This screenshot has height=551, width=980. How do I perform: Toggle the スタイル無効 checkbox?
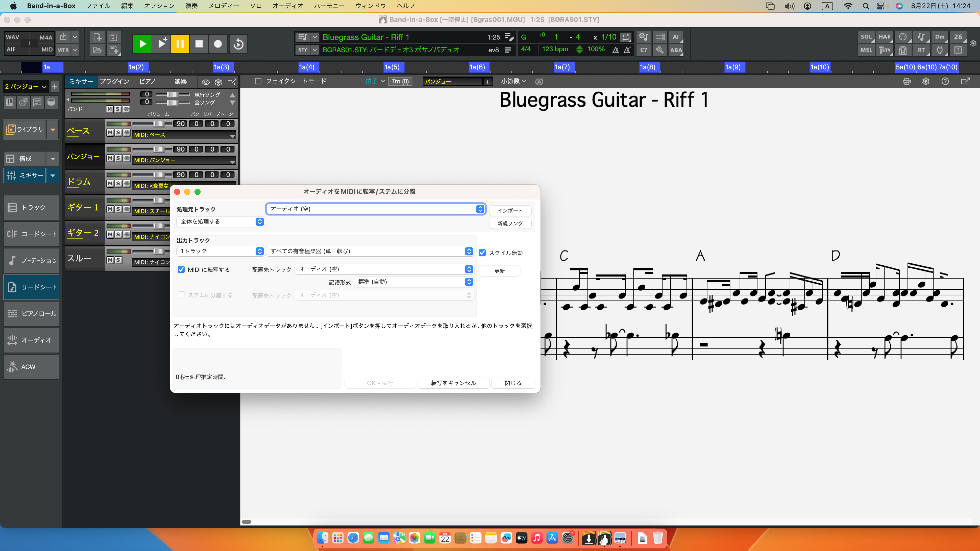482,253
